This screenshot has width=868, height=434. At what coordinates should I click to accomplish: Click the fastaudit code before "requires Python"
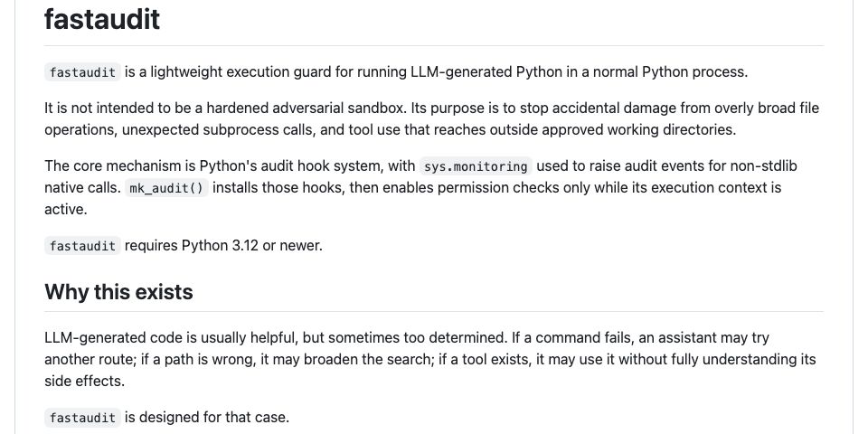pyautogui.click(x=82, y=246)
